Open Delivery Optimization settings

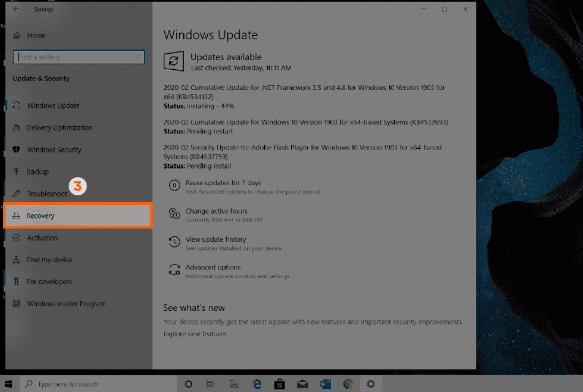pyautogui.click(x=79, y=127)
